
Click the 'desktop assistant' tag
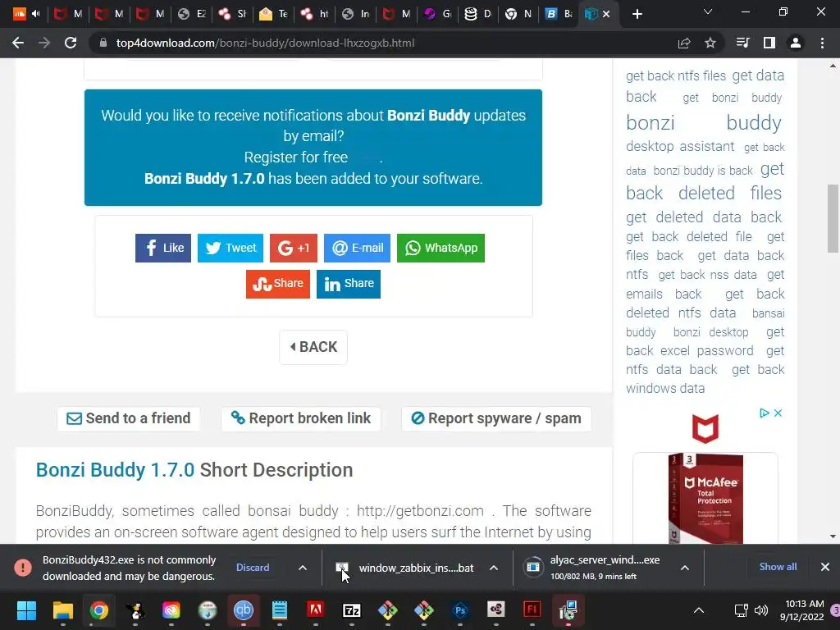pos(680,146)
